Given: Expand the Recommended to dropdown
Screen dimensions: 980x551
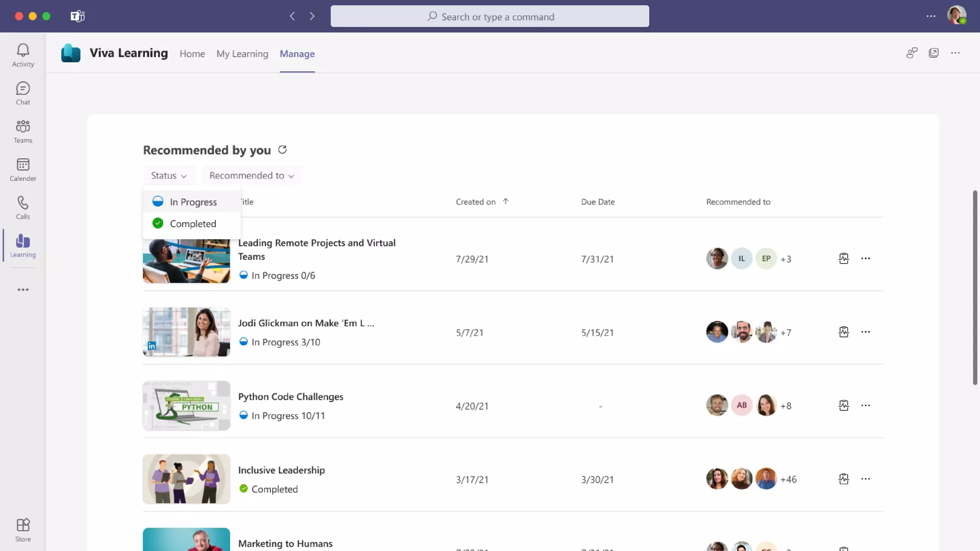Looking at the screenshot, I should tap(251, 176).
